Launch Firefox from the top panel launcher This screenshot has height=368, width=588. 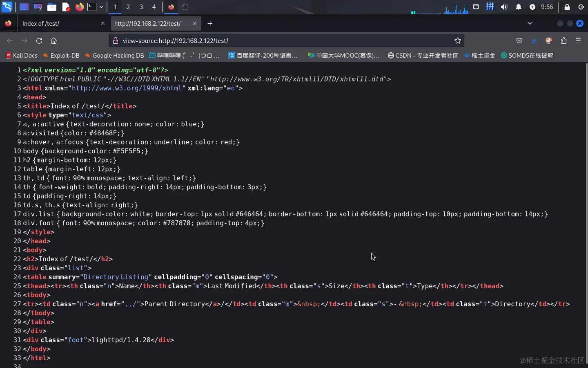(x=79, y=7)
